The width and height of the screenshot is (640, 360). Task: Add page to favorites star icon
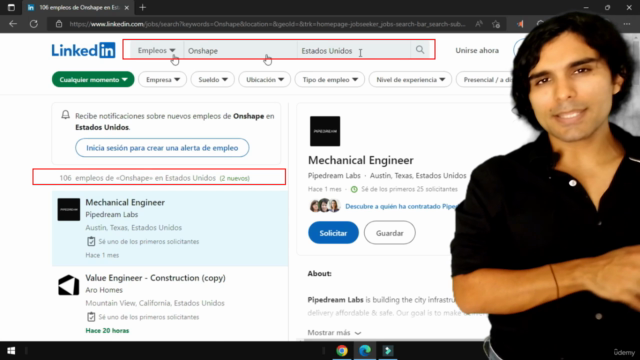496,24
